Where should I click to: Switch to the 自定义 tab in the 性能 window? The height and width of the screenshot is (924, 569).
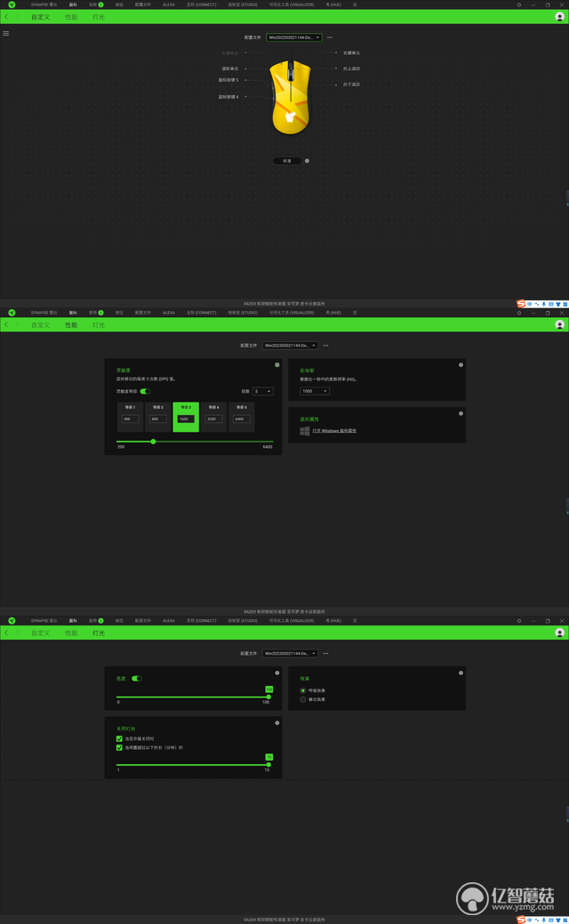pyautogui.click(x=41, y=325)
